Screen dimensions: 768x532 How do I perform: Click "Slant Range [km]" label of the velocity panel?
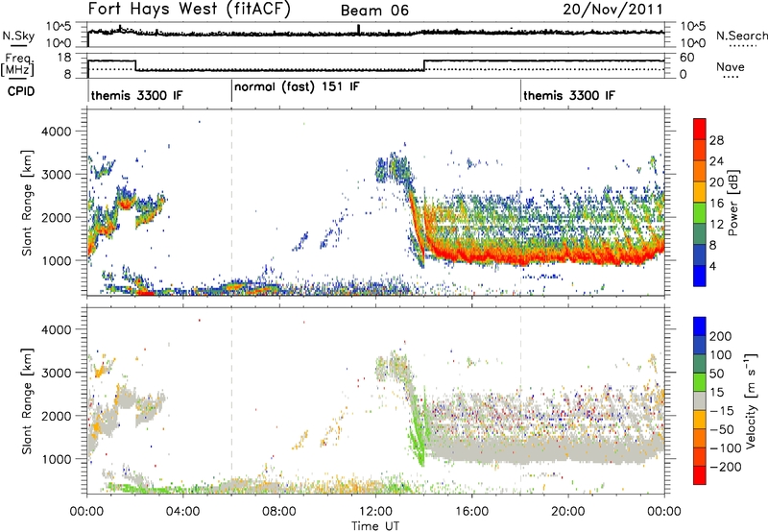pos(27,400)
